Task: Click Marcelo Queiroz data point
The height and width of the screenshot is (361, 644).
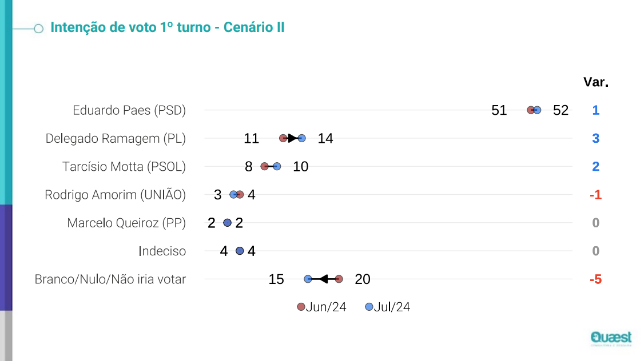Action: [x=227, y=223]
